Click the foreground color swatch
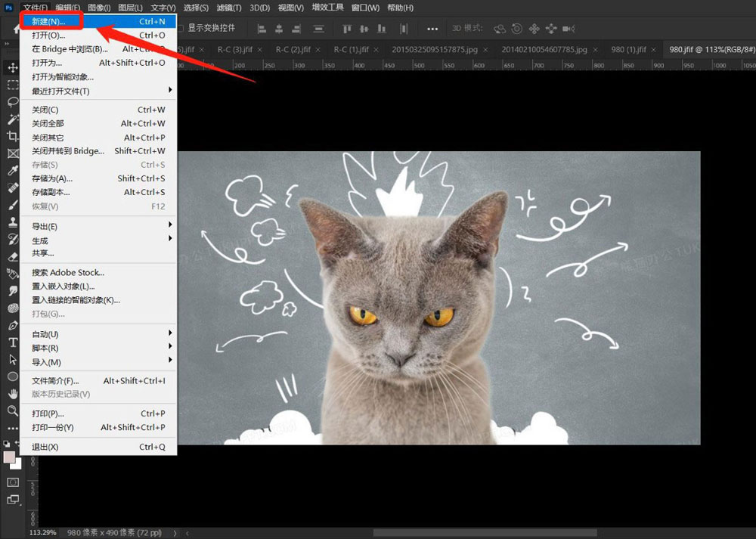Viewport: 756px width, 539px height. click(9, 457)
